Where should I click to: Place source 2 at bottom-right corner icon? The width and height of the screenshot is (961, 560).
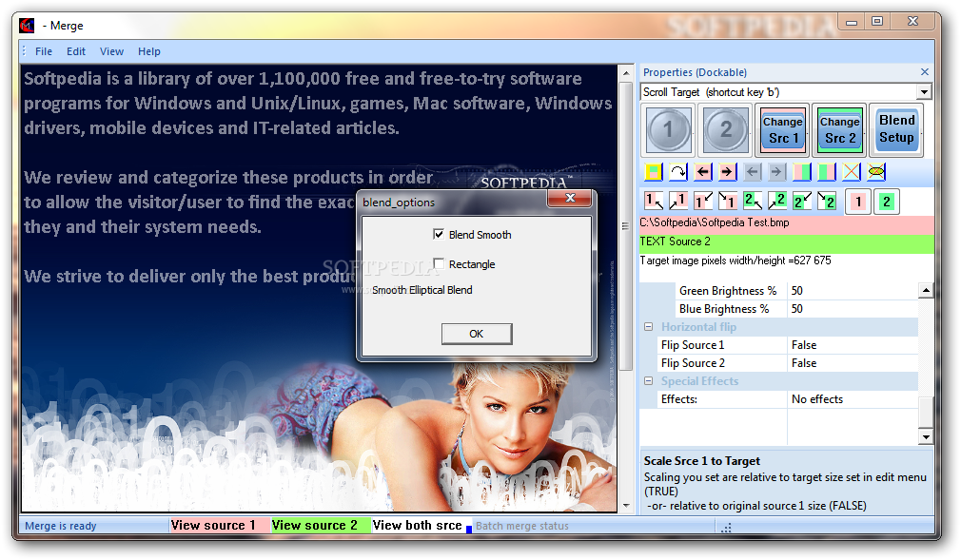point(827,201)
